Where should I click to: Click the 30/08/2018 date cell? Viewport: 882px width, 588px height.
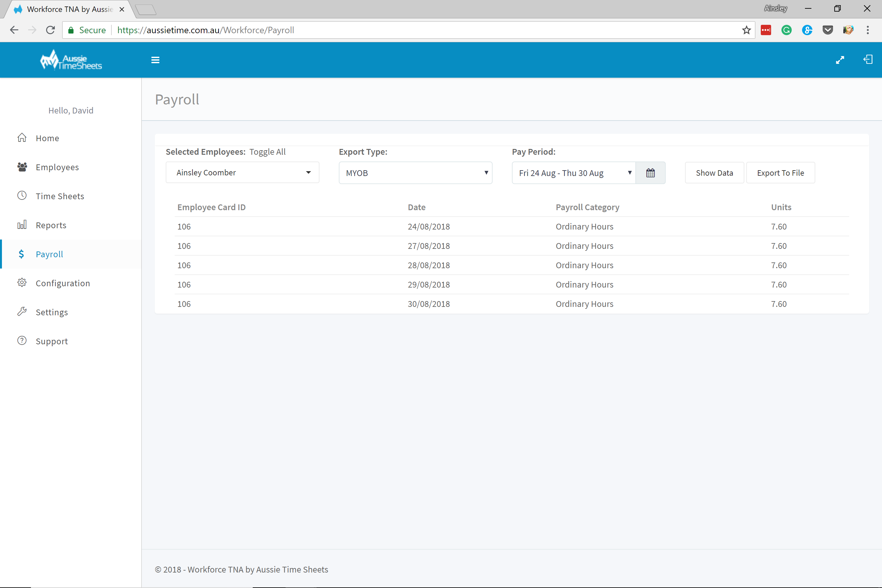point(429,304)
